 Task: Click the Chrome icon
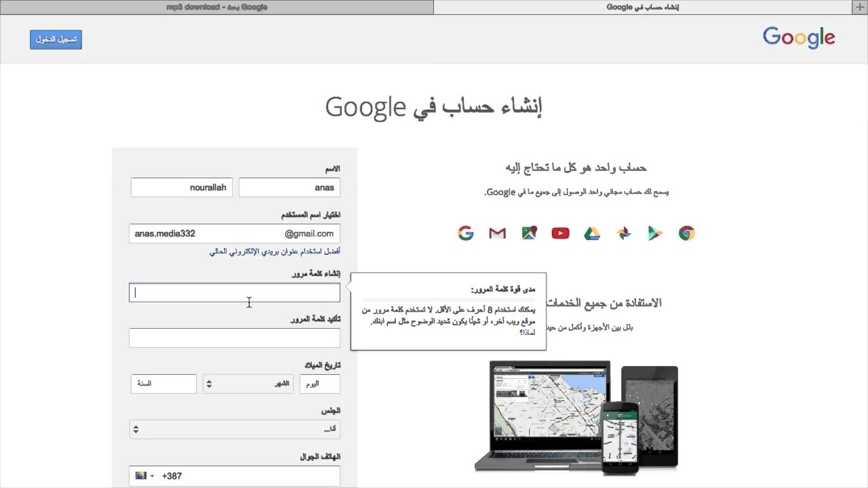686,233
